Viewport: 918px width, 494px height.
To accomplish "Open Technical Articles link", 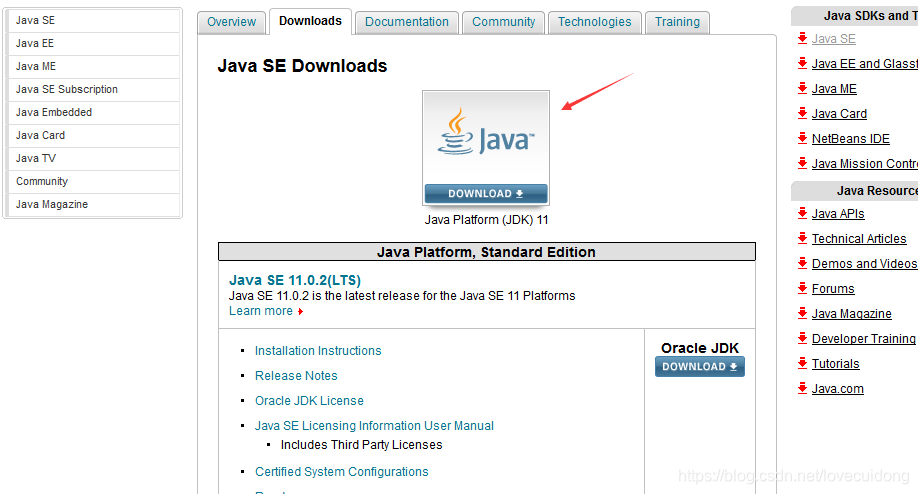I will coord(859,239).
